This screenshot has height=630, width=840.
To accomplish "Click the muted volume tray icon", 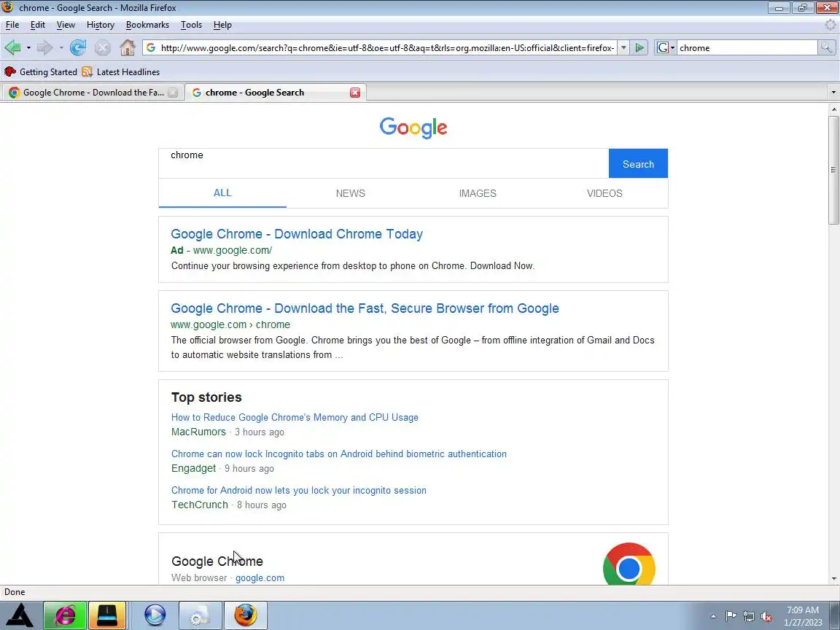I will 766,616.
